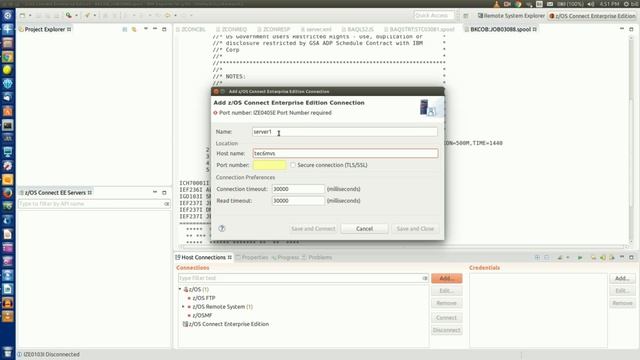Select the Properties view tab
This screenshot has width=640, height=360.
pos(251,258)
